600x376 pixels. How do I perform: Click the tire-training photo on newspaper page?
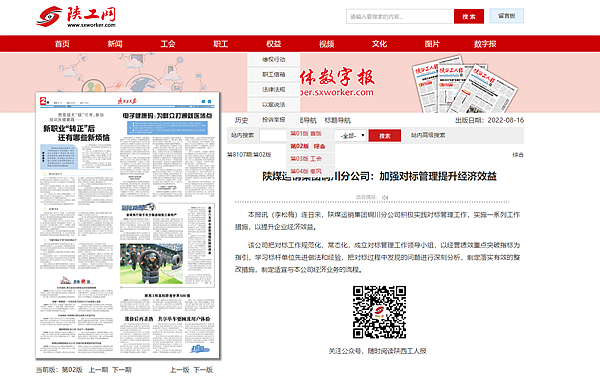(152, 264)
